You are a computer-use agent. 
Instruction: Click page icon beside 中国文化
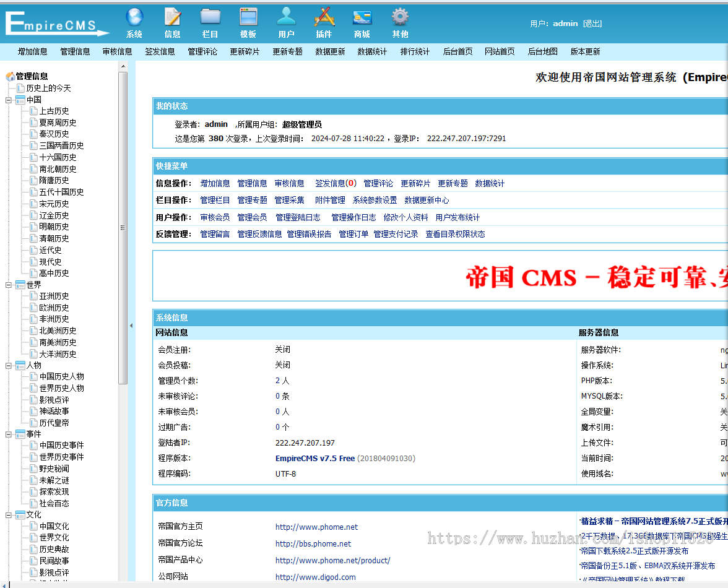pyautogui.click(x=34, y=526)
